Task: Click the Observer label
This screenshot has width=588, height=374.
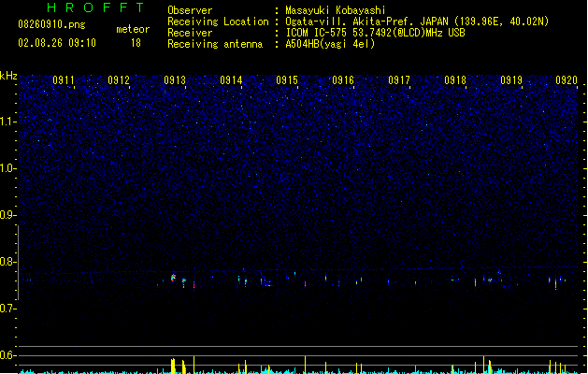Action: pyautogui.click(x=190, y=10)
